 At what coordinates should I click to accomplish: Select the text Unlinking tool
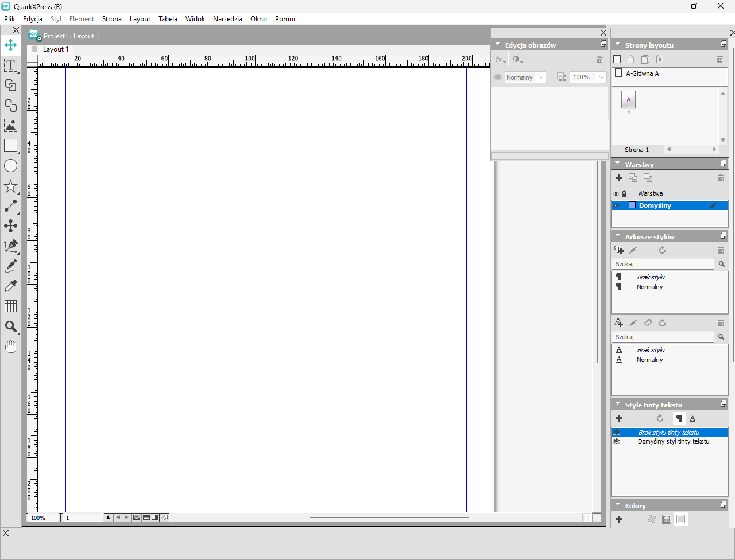tap(10, 106)
